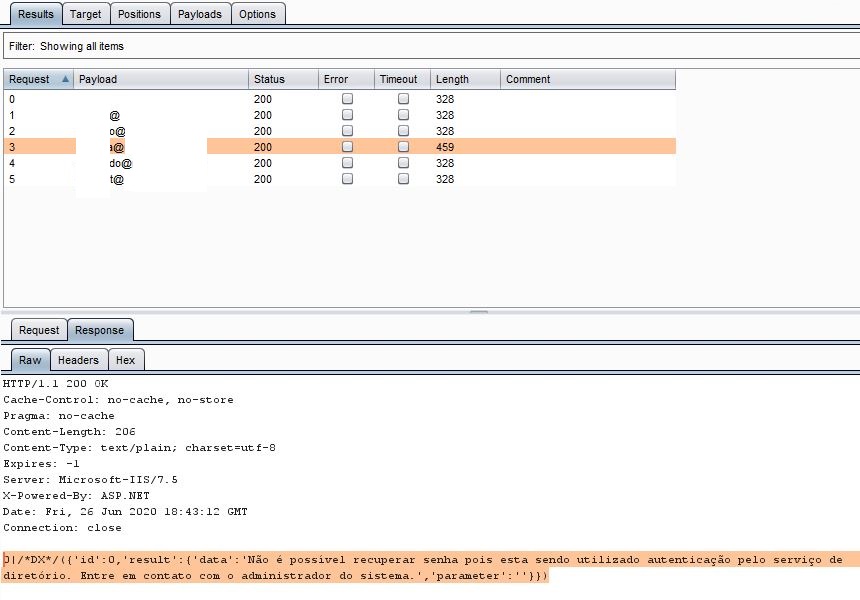Sort by the Error column header
This screenshot has width=860, height=600.
346,80
